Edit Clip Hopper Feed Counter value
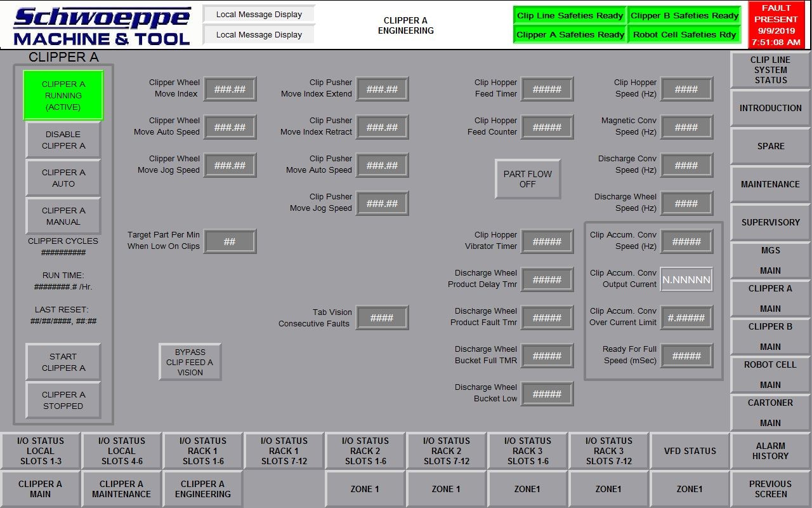 click(x=547, y=128)
